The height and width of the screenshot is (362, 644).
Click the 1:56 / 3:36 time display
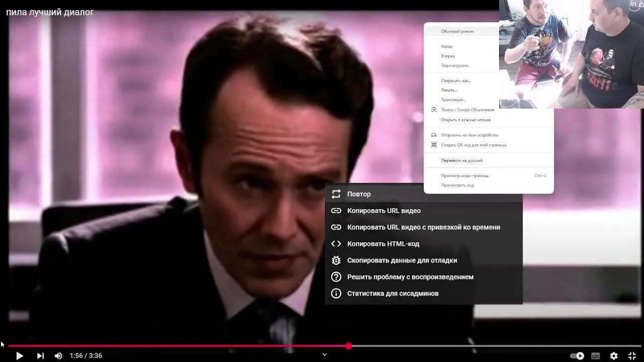click(86, 355)
